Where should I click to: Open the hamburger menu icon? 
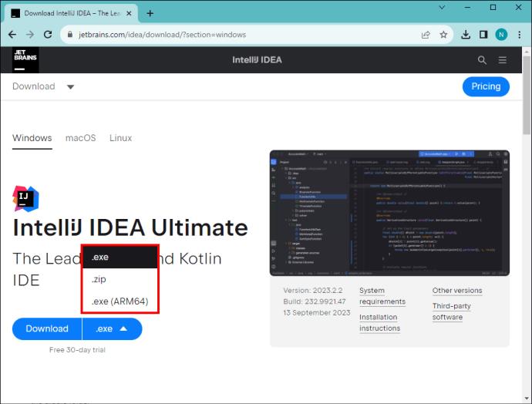[x=503, y=60]
